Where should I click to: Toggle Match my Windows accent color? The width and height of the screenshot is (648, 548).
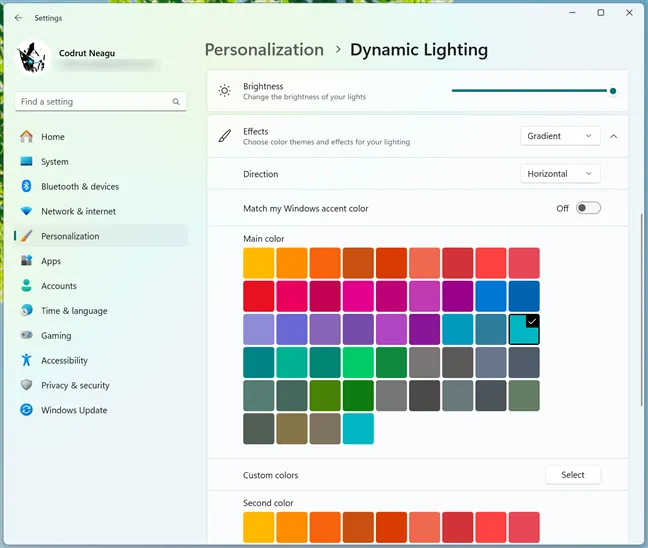coord(588,208)
